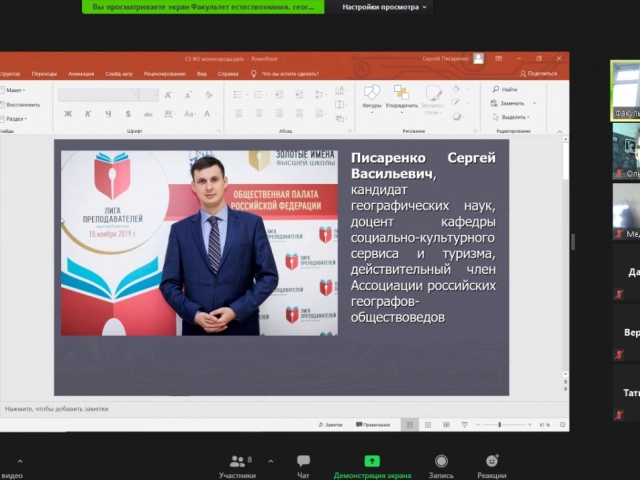Expand the arrow next to Участники
The height and width of the screenshot is (480, 640).
click(x=271, y=461)
